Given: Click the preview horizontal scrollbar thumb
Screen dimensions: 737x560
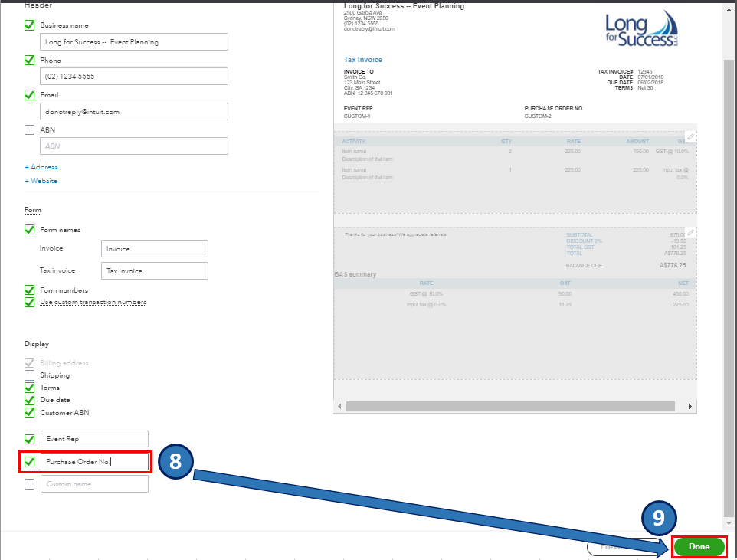Looking at the screenshot, I should pyautogui.click(x=510, y=406).
